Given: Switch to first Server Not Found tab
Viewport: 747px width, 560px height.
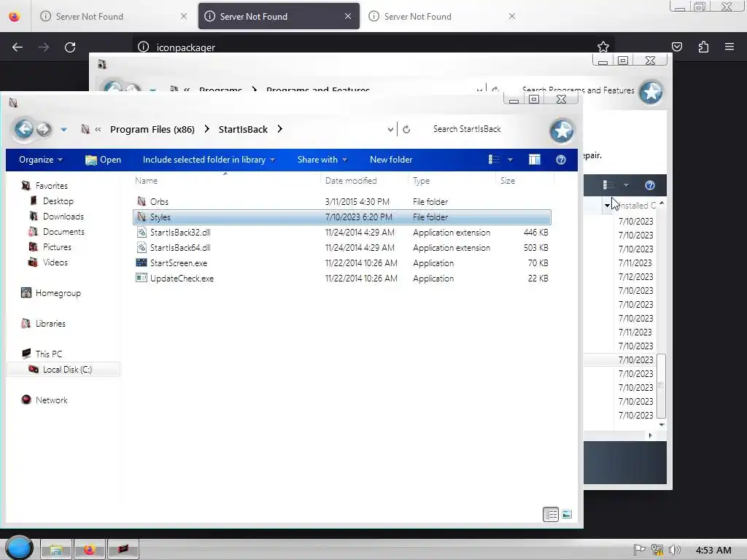Looking at the screenshot, I should click(x=113, y=16).
